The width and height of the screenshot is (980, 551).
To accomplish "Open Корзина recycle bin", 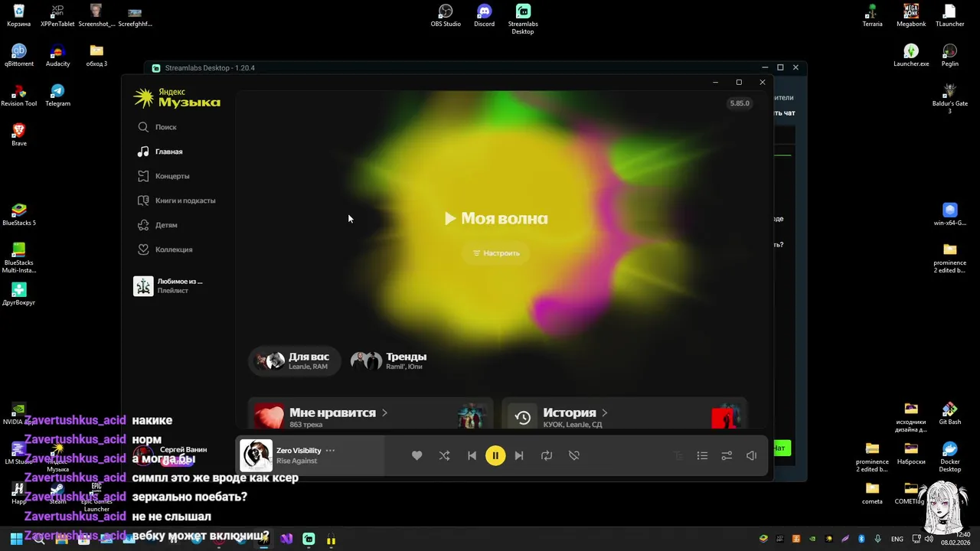I will pos(19,15).
